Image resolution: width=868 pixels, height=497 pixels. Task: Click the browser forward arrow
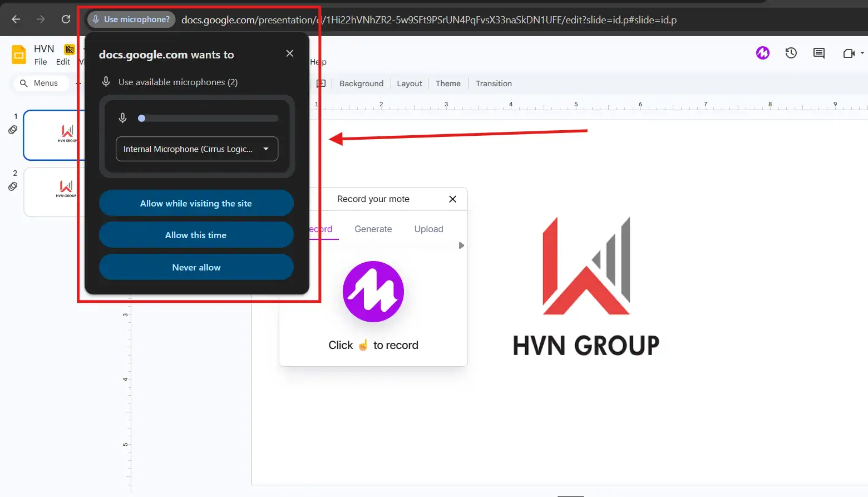tap(41, 19)
